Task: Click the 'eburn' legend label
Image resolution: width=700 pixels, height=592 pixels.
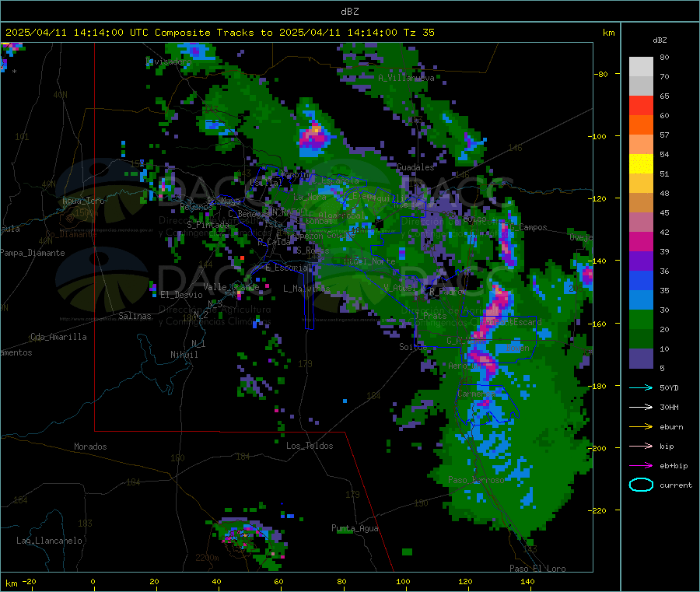Action: (x=671, y=427)
